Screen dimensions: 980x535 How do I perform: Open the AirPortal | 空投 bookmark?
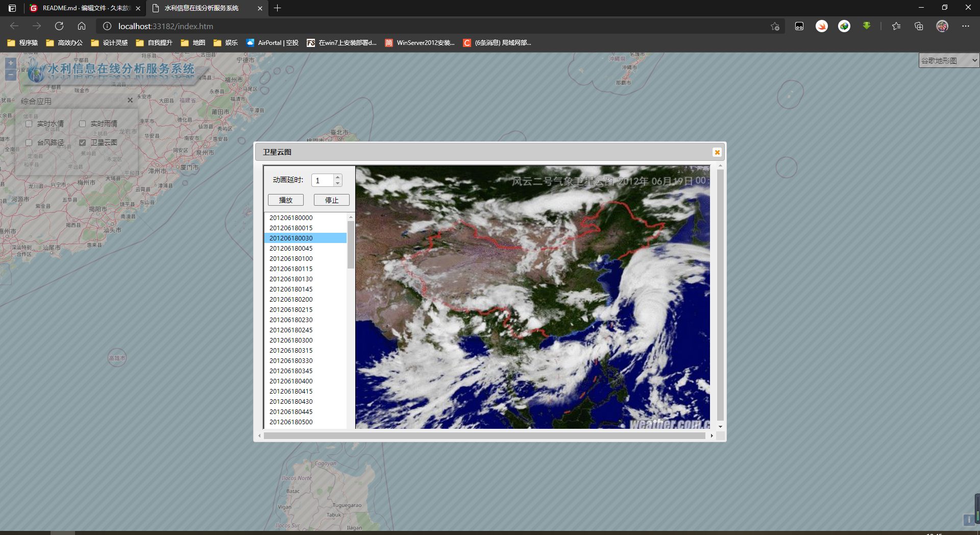click(273, 43)
